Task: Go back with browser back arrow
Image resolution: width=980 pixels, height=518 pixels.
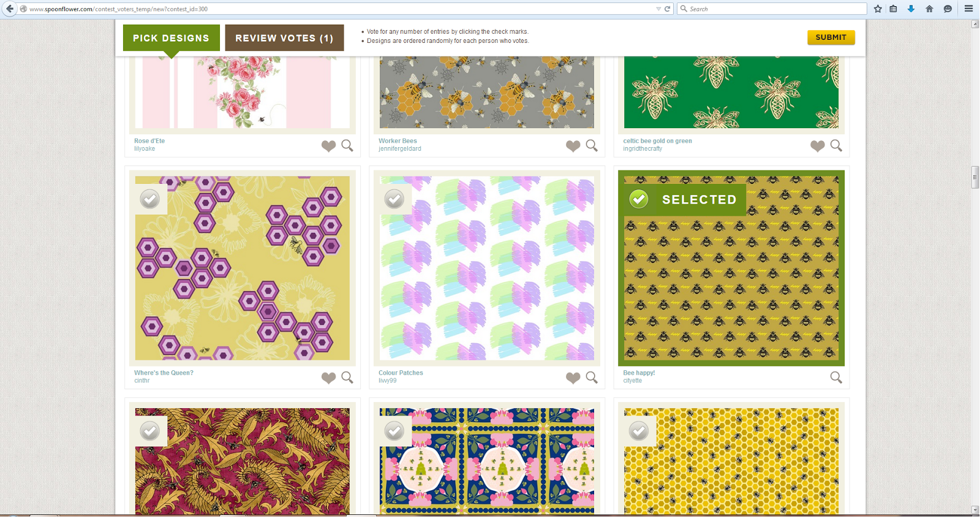Action: pos(9,9)
